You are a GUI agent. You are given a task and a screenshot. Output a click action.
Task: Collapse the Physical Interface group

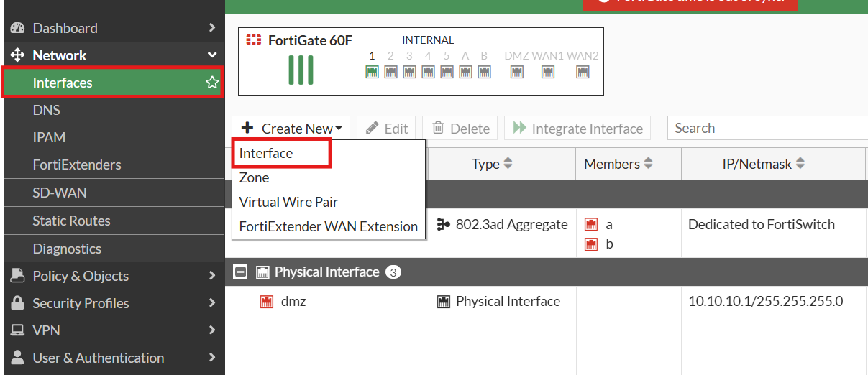241,272
